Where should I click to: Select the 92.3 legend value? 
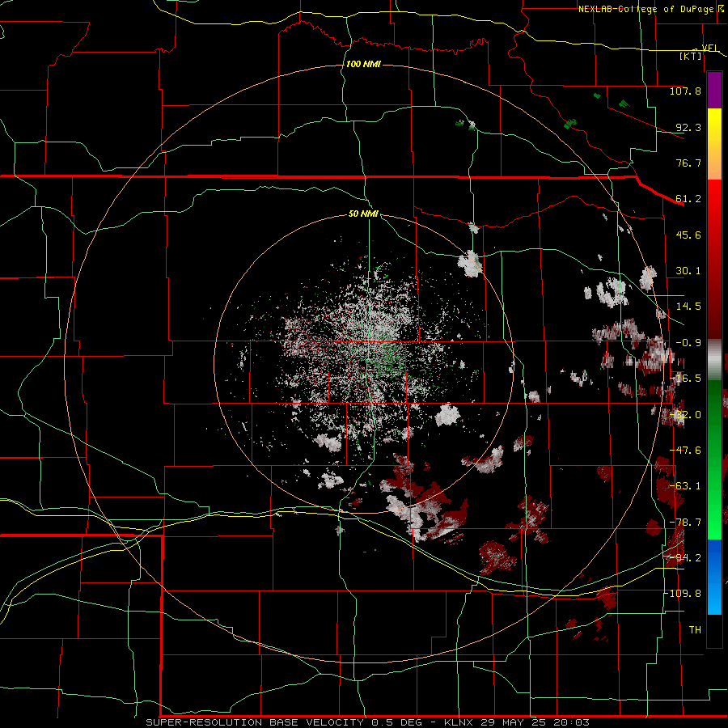pos(688,127)
